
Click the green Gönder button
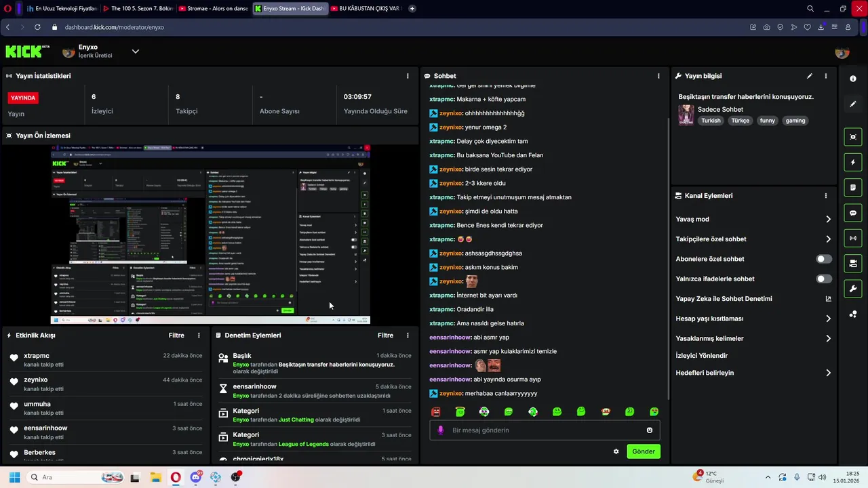[x=644, y=451]
